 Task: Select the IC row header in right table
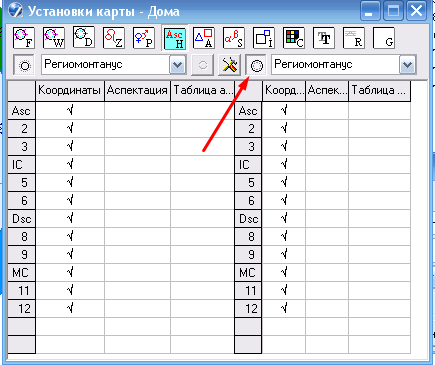pyautogui.click(x=248, y=164)
